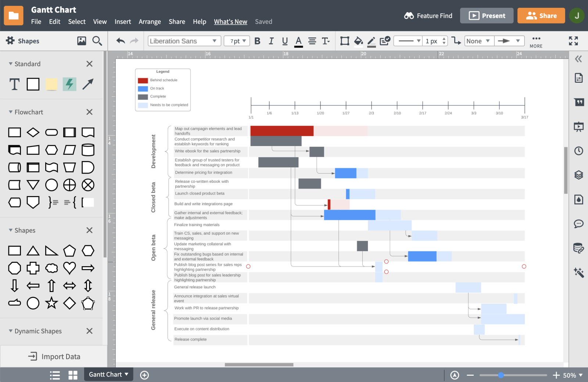
Task: Open the comments panel icon
Action: point(578,224)
